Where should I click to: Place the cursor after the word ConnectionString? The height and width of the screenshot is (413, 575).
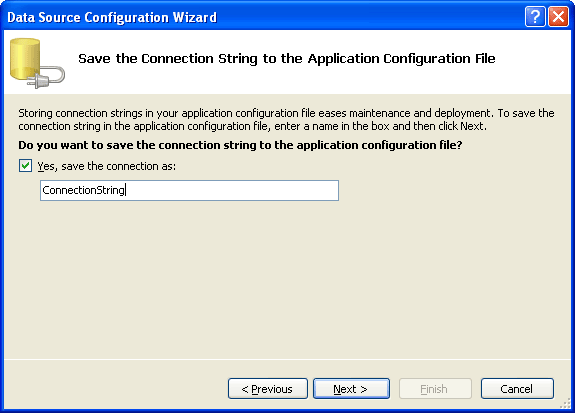125,190
